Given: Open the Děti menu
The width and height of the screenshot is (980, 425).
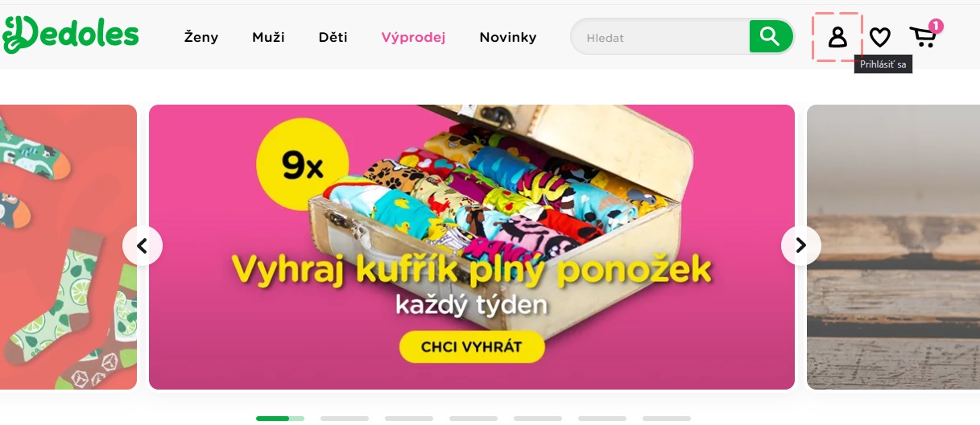Looking at the screenshot, I should click(333, 37).
